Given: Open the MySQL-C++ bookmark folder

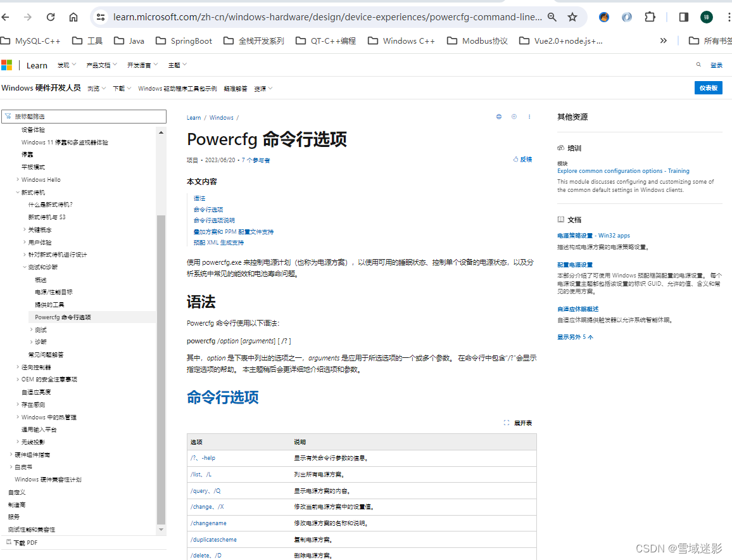Looking at the screenshot, I should click(30, 41).
